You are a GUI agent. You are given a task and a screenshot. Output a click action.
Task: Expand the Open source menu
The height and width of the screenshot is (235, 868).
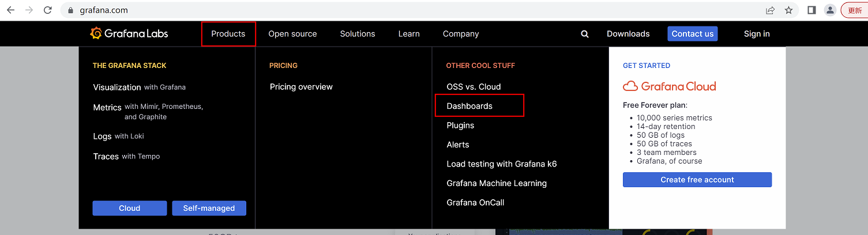tap(292, 34)
